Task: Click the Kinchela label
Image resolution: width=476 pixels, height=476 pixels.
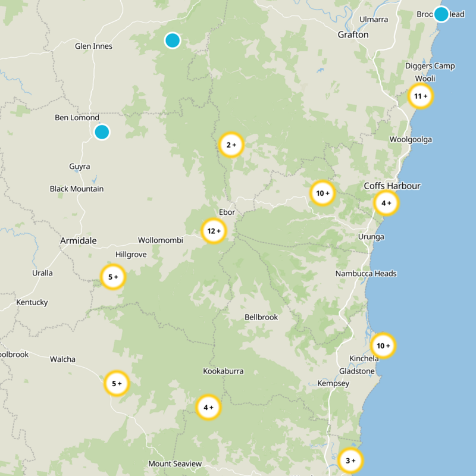Action: point(364,359)
